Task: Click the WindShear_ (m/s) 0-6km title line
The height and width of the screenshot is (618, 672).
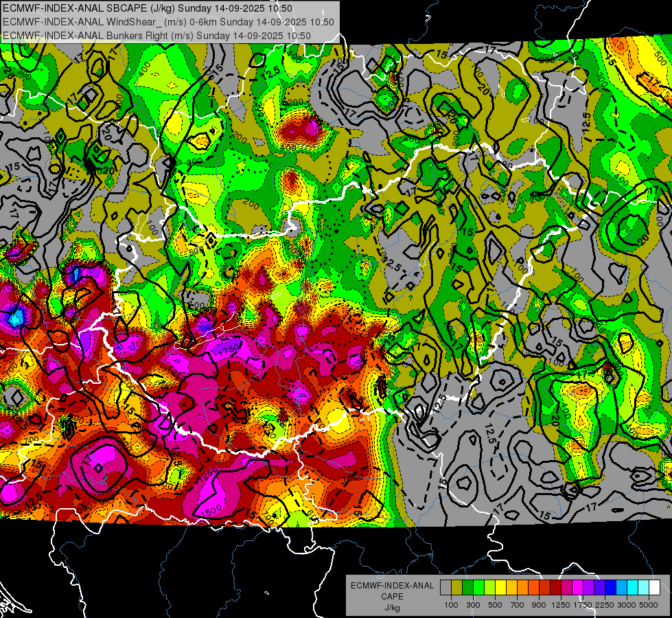Action: click(168, 22)
